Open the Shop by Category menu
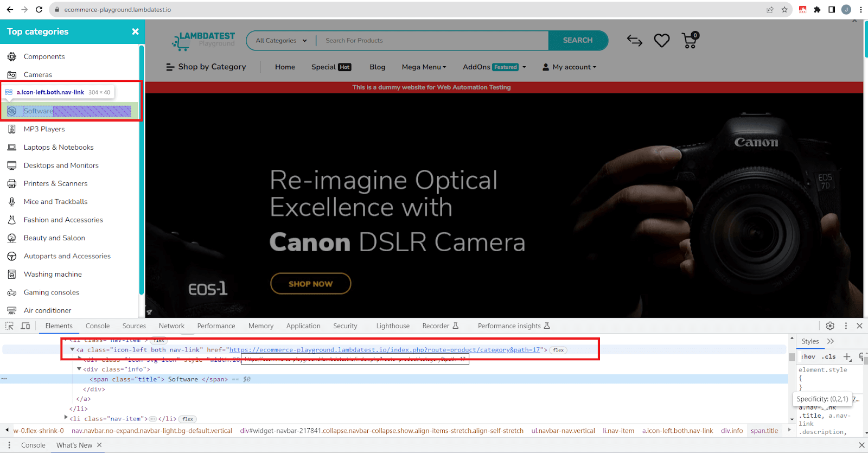The width and height of the screenshot is (868, 453). 206,67
